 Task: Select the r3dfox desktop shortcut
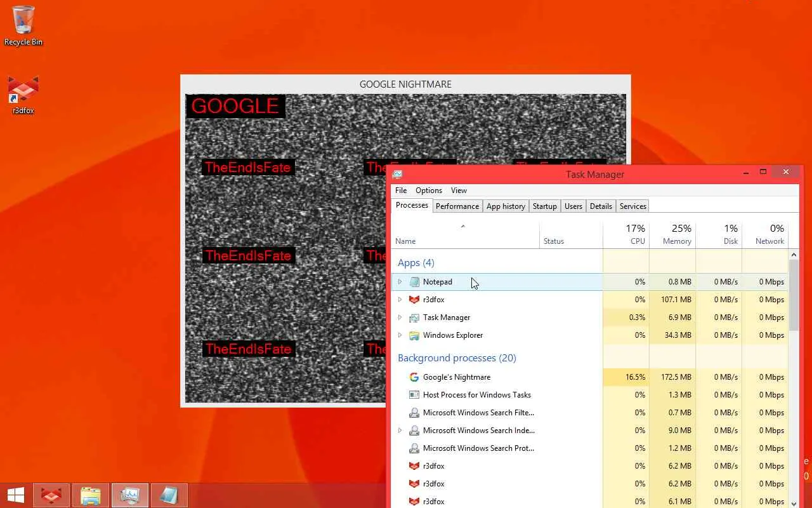(23, 95)
